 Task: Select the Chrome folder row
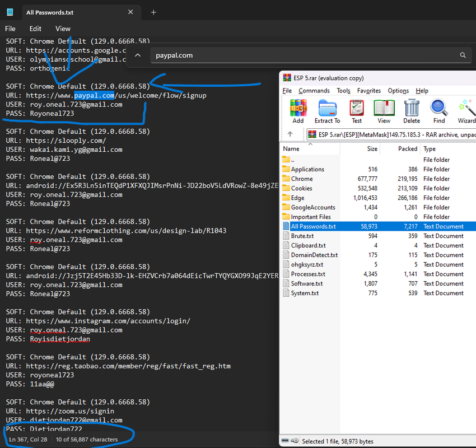378,179
